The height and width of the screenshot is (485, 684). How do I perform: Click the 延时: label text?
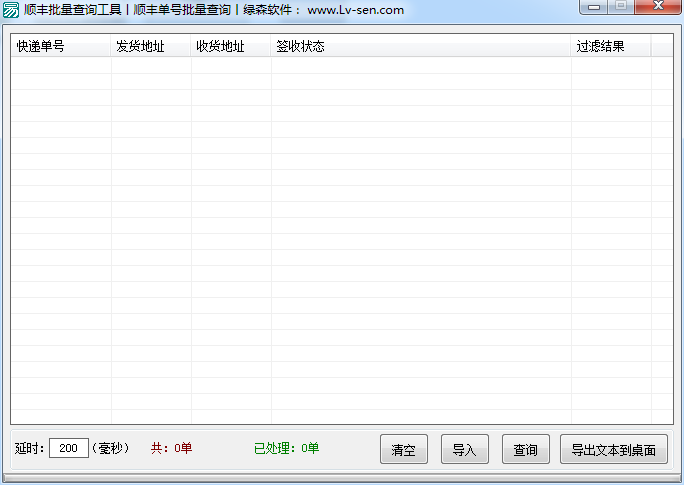30,448
